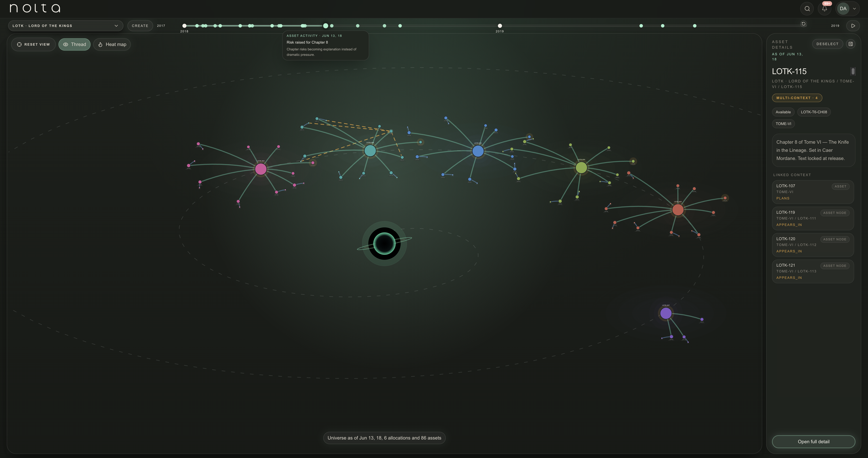Click the TOME-VI tag chip

pyautogui.click(x=783, y=124)
